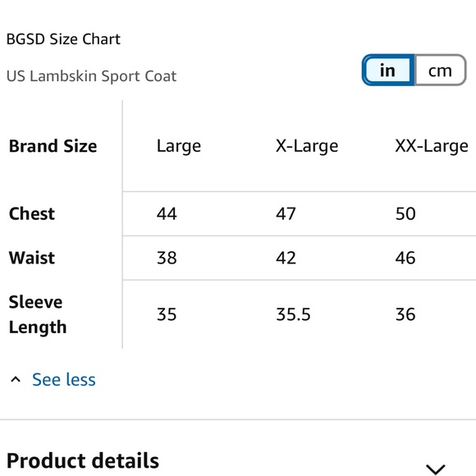Click the US Lambskin Sport Coat subtitle
This screenshot has width=476, height=476.
pos(91,76)
